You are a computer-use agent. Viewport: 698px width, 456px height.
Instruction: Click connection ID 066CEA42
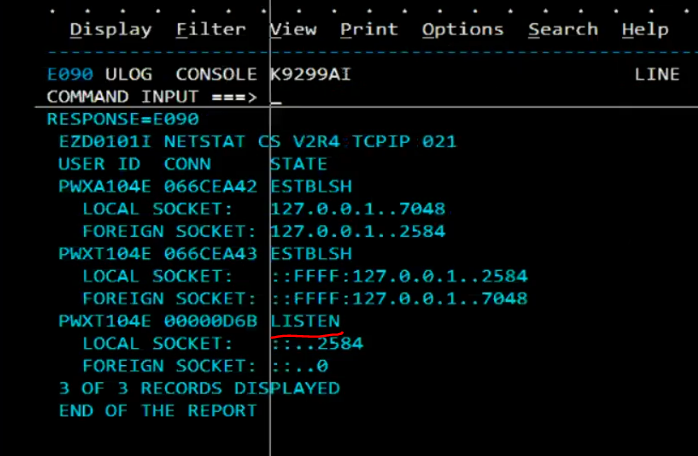click(x=211, y=186)
